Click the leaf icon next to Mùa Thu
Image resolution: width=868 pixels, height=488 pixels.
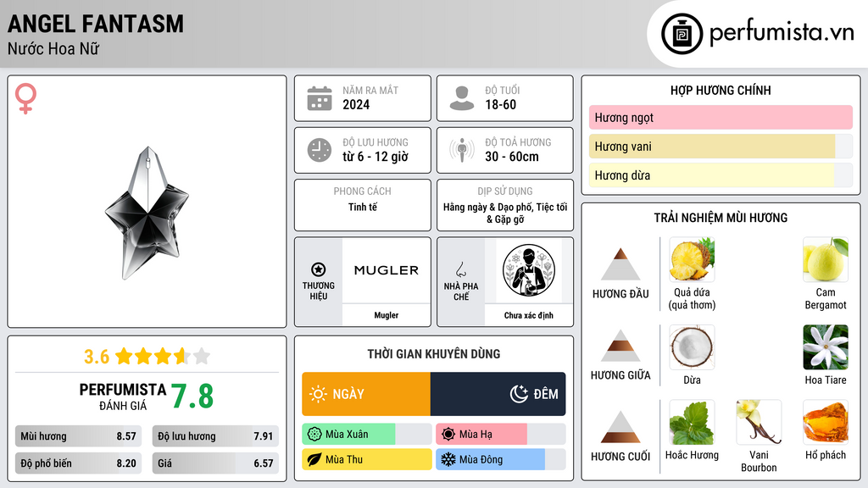(x=314, y=459)
